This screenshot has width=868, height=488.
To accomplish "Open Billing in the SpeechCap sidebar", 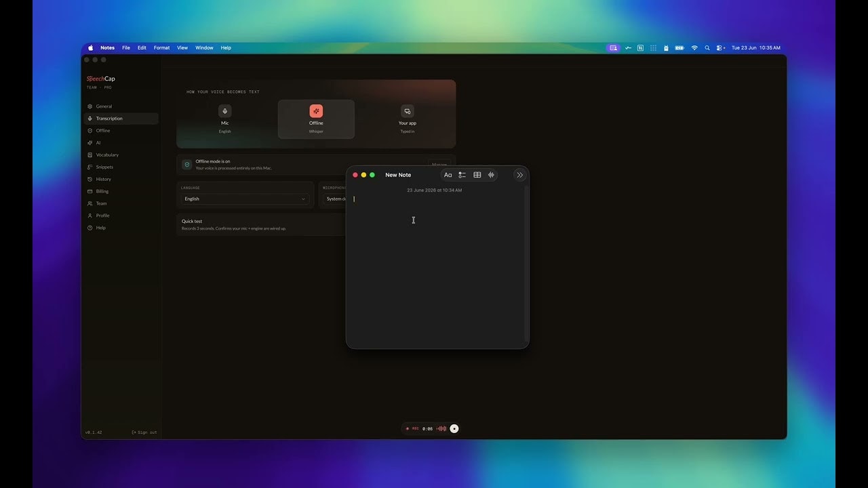I will point(121,192).
